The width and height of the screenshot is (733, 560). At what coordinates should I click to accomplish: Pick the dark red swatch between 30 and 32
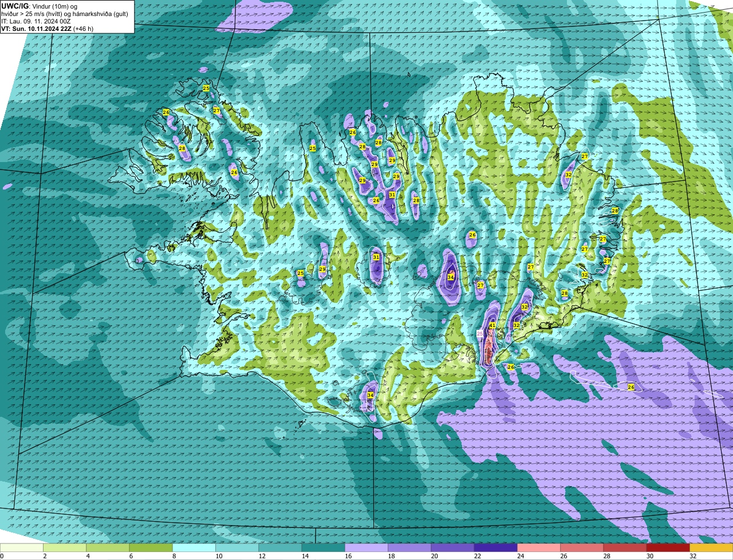click(x=668, y=547)
